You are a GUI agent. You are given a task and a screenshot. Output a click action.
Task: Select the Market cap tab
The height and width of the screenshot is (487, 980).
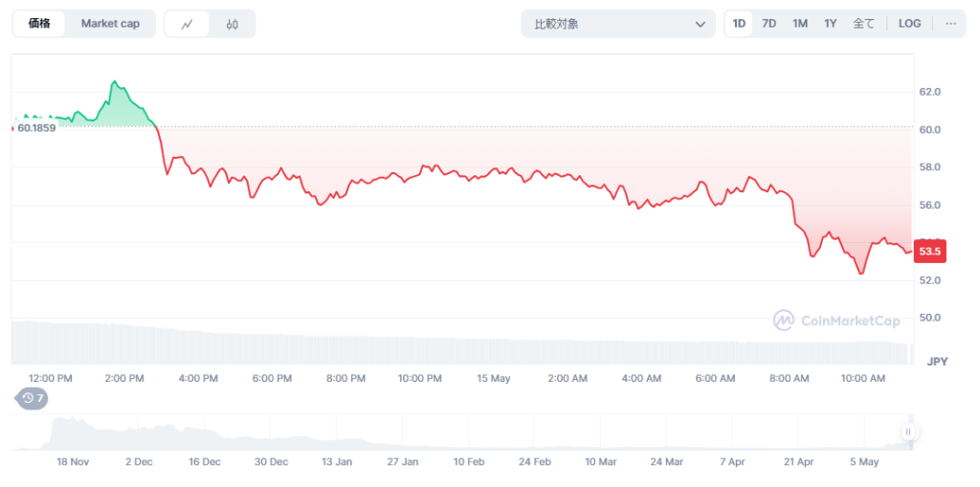(x=110, y=24)
